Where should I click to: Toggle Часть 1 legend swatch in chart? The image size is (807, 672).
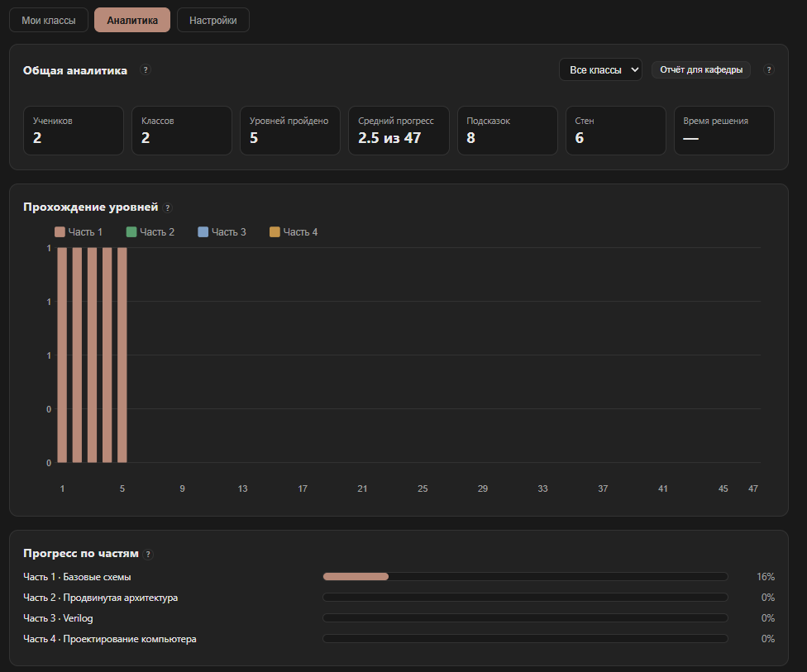tap(60, 232)
